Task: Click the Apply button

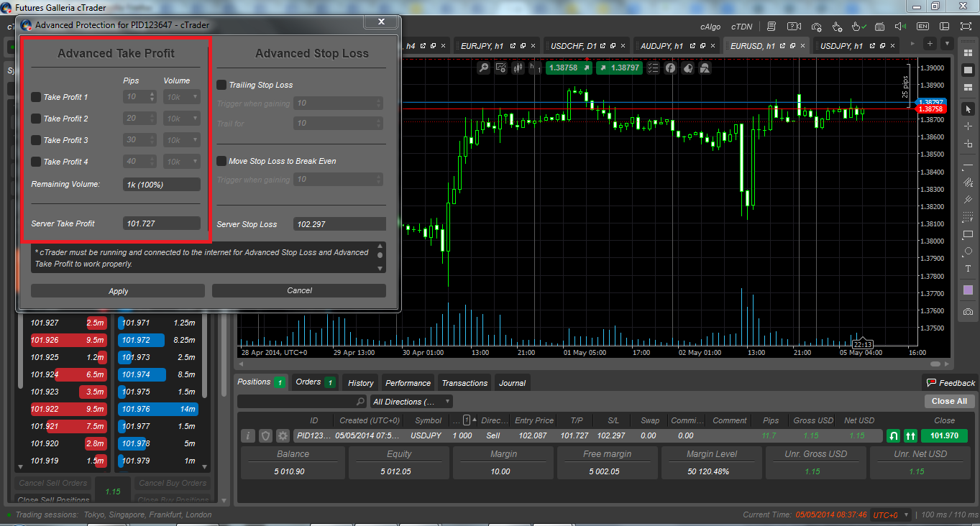Action: (118, 291)
